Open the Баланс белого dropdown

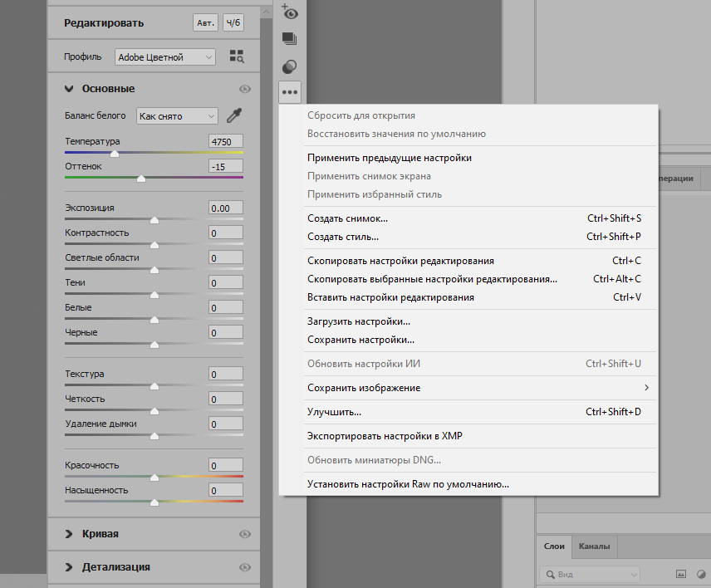tap(177, 116)
